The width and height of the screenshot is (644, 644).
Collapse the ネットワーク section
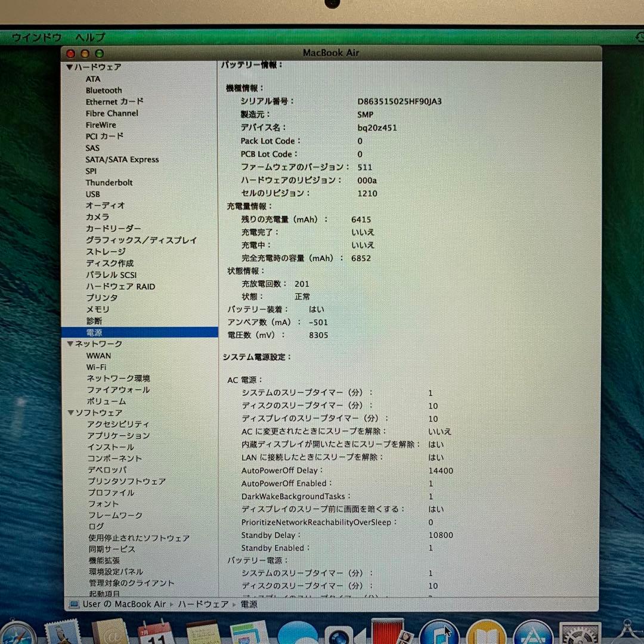pos(70,344)
